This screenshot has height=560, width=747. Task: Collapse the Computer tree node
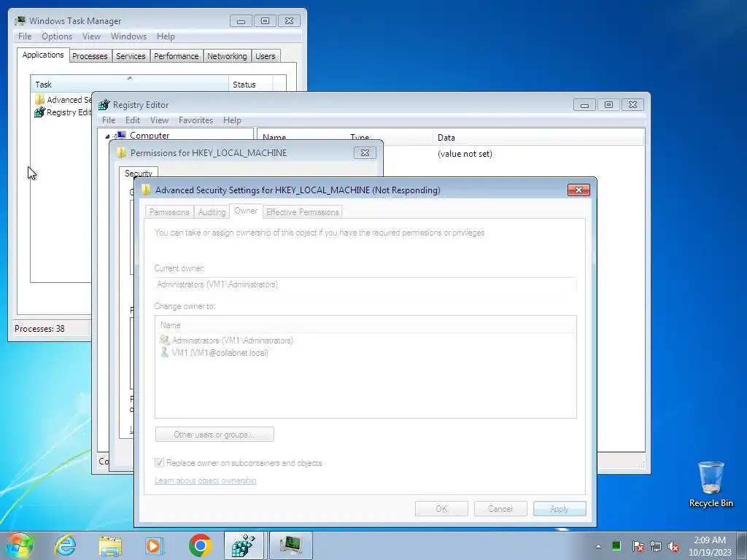click(x=108, y=136)
